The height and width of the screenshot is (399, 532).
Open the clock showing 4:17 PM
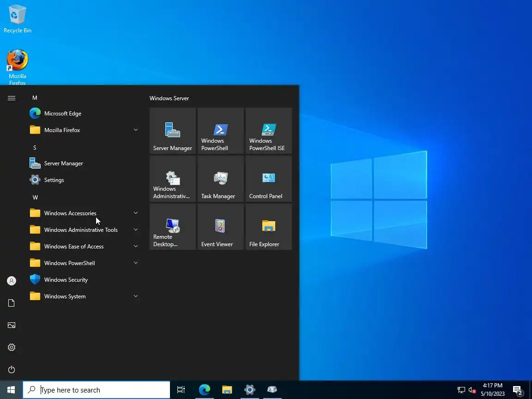coord(493,390)
